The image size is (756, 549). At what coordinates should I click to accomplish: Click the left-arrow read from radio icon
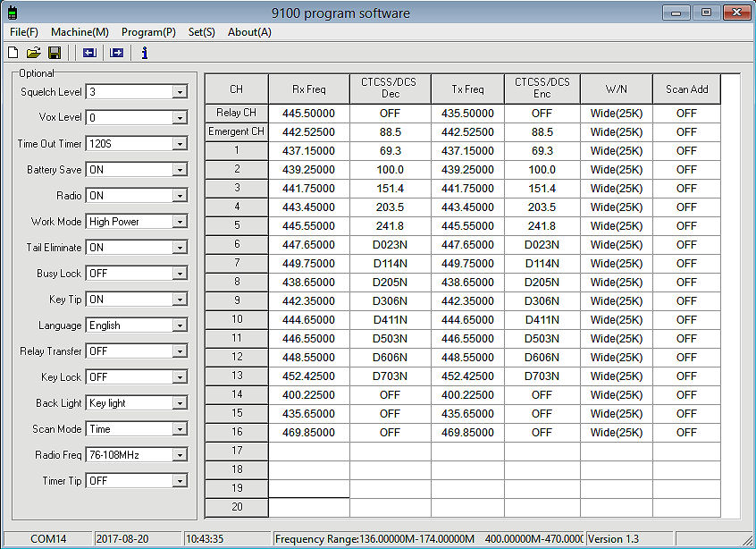coord(88,53)
